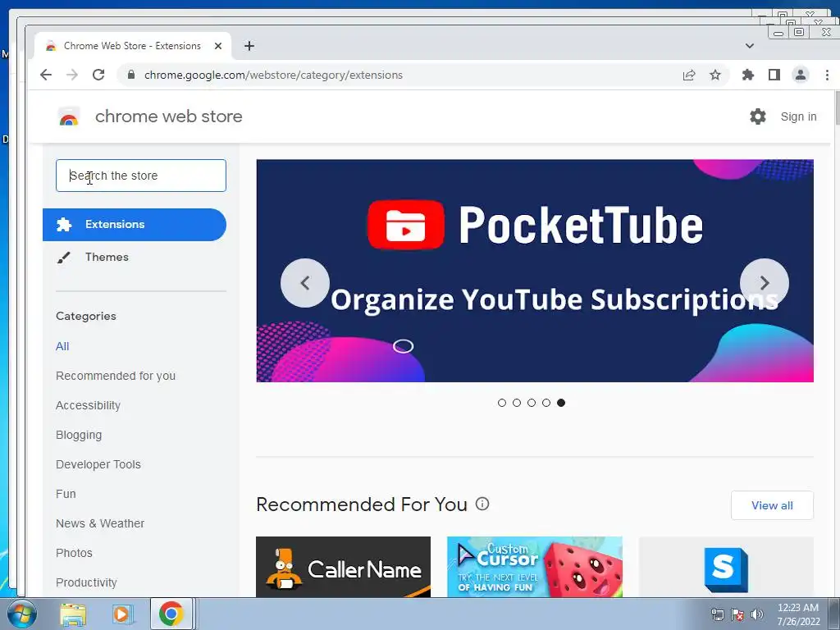Select the second carousel dot
The image size is (840, 630).
click(x=517, y=403)
